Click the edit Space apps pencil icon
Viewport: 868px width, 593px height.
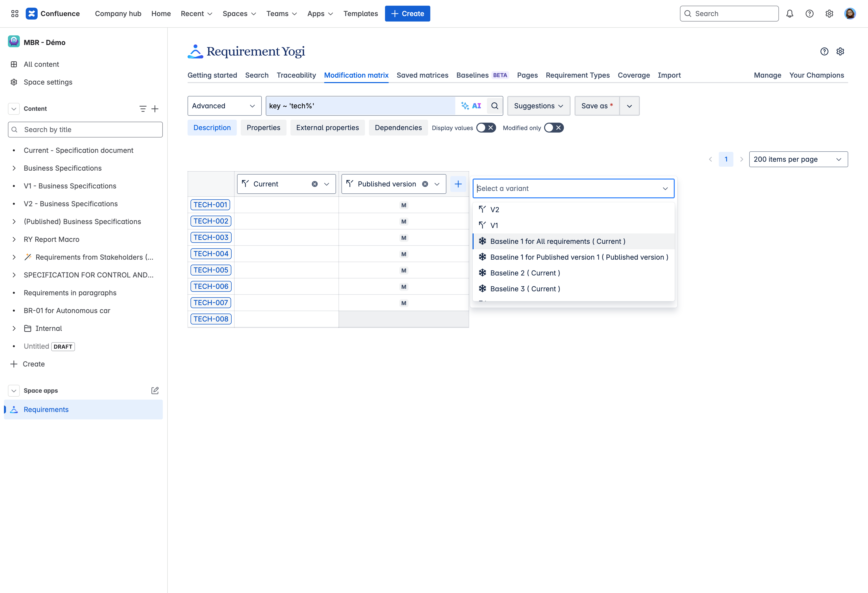coord(155,391)
